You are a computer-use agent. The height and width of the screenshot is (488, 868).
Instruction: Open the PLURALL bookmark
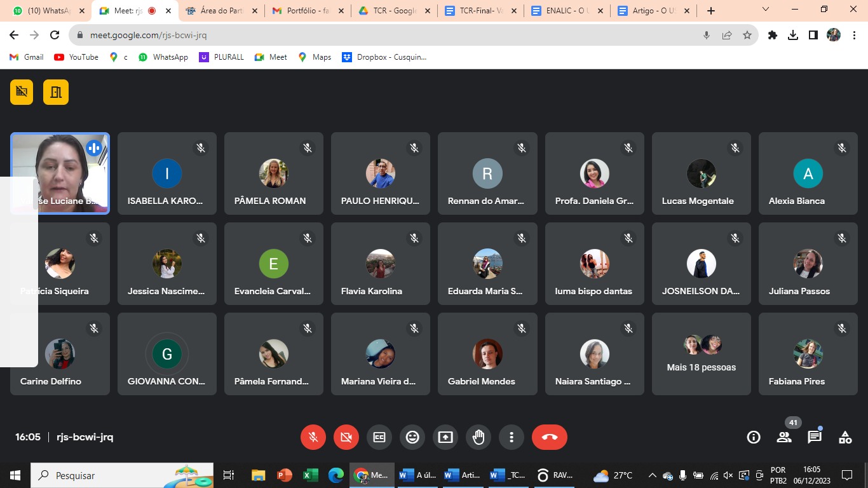pos(221,57)
